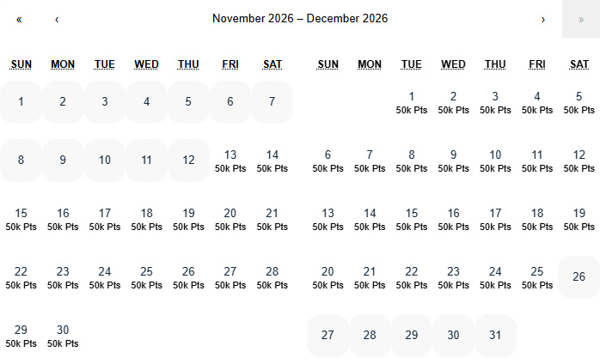Screen dimensions: 600x364
Task: Click the unavailable November 7 cell
Action: (272, 102)
